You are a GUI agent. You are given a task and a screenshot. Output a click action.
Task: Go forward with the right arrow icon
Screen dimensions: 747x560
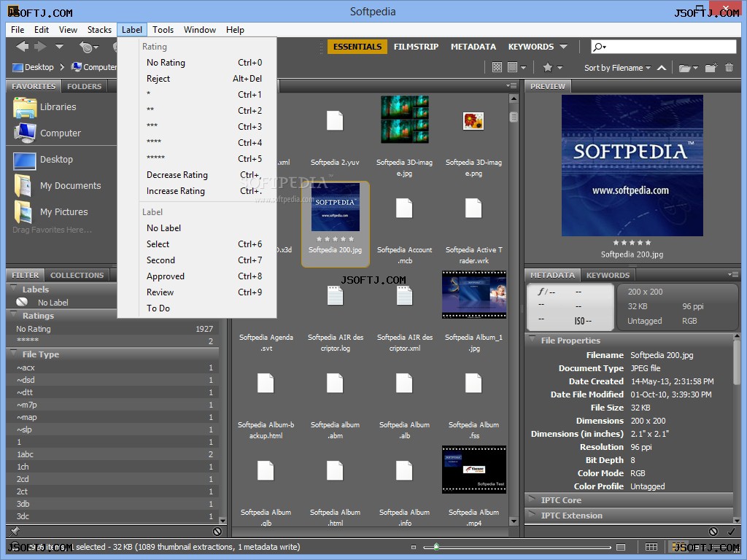(x=41, y=46)
